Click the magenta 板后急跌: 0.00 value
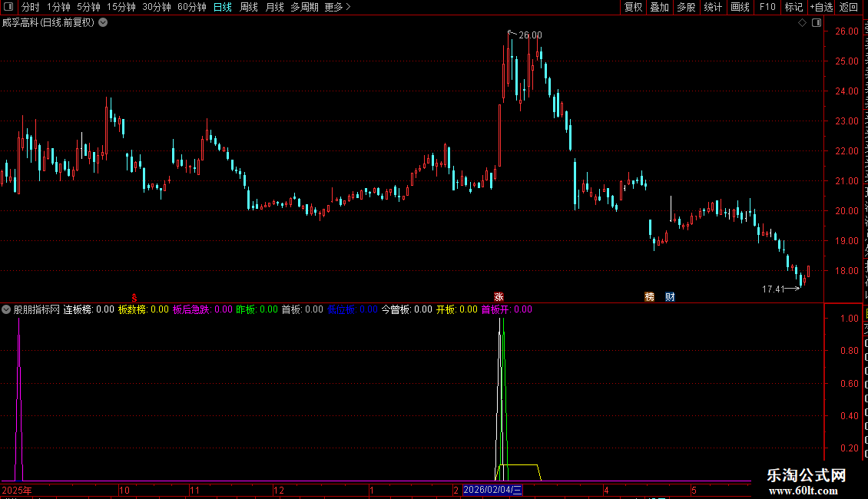 pos(203,310)
